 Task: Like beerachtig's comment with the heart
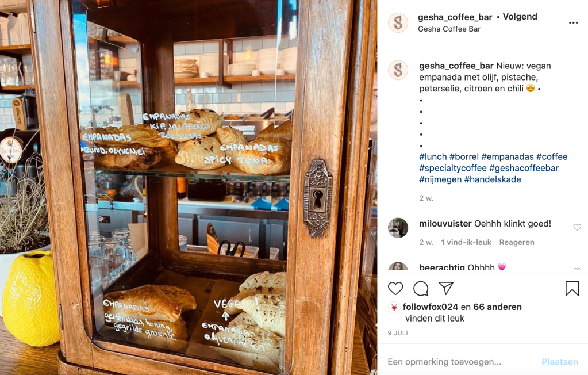577,270
